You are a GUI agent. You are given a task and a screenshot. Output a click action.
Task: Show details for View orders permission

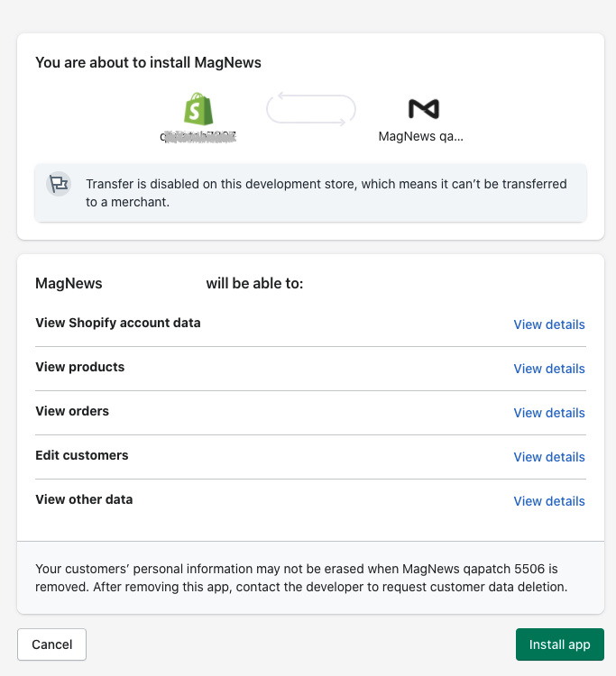[x=548, y=413]
